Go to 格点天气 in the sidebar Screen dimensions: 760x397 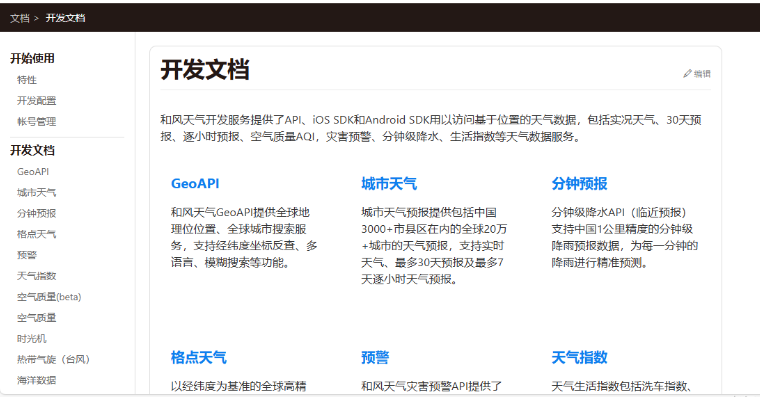point(36,234)
